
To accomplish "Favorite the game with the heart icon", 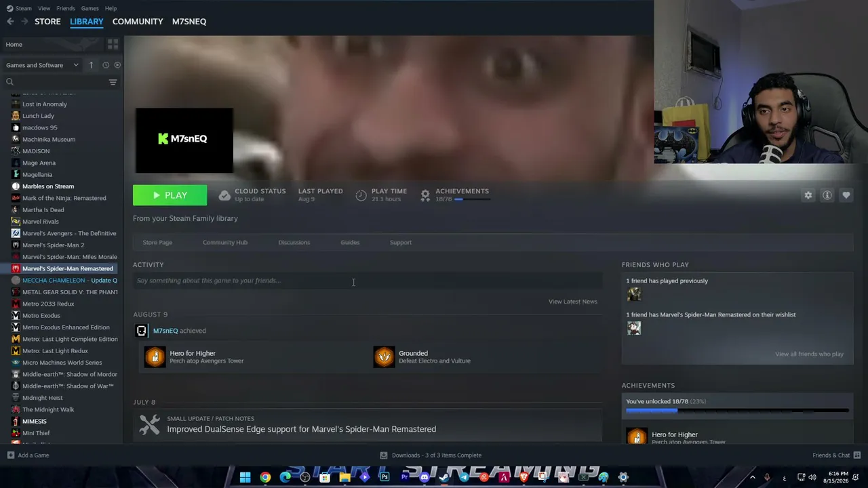I will click(846, 195).
